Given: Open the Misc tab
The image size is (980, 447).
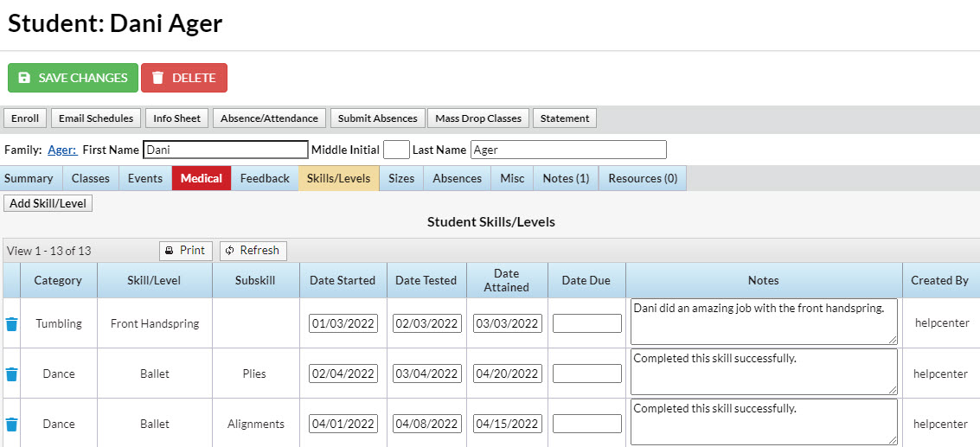Looking at the screenshot, I should (512, 178).
